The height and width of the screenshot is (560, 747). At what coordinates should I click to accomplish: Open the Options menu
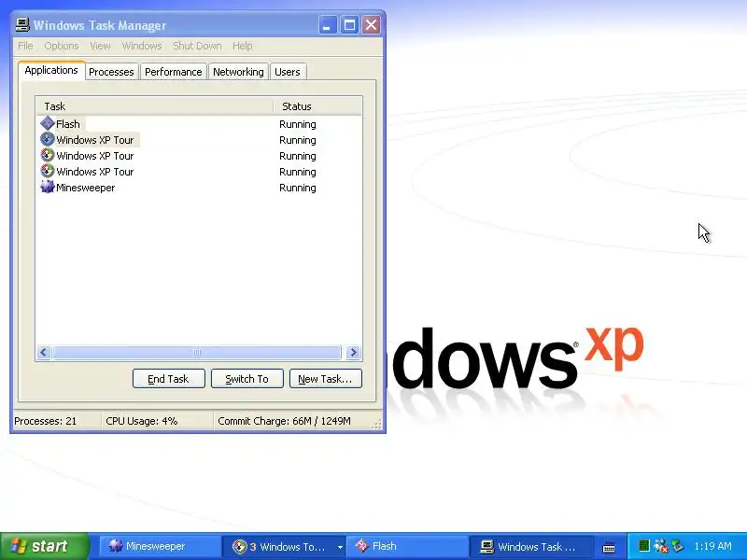(62, 46)
